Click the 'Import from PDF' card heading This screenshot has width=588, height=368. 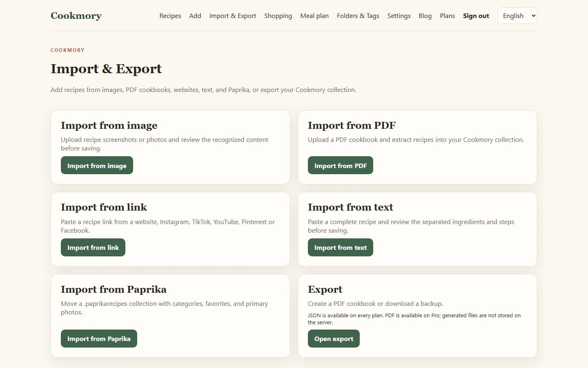[352, 126]
